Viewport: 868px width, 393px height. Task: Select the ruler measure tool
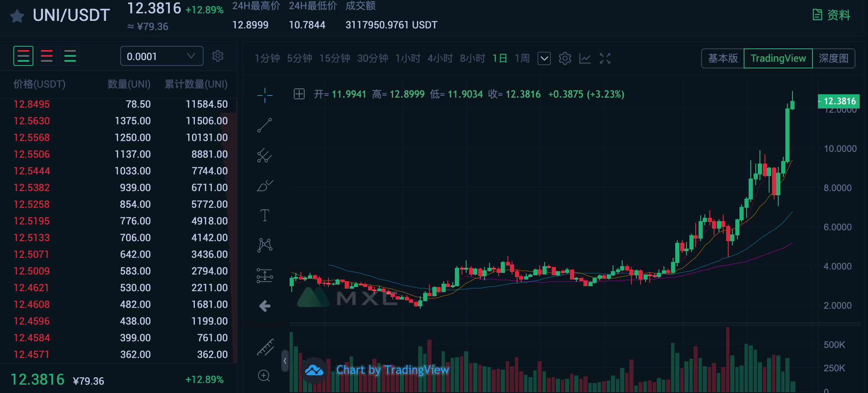pyautogui.click(x=265, y=347)
